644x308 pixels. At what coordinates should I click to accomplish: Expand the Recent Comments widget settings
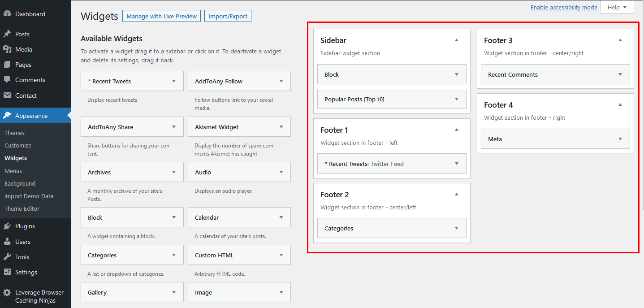tap(620, 74)
